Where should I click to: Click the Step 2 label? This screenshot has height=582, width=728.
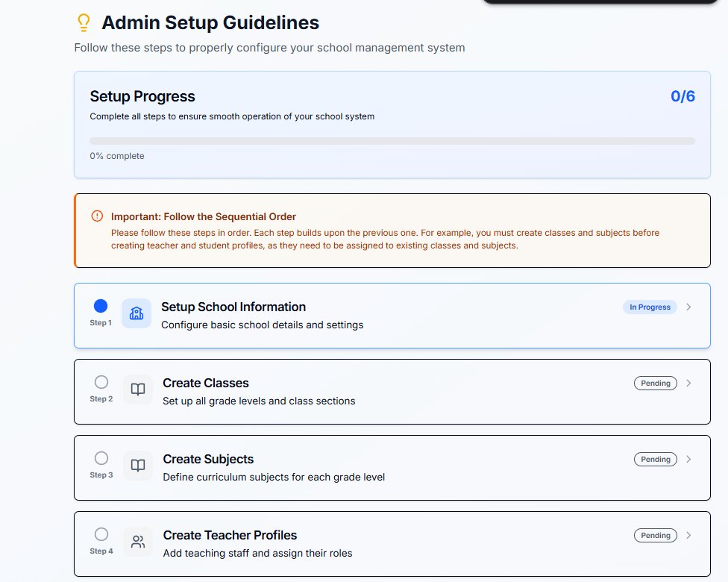click(x=101, y=399)
